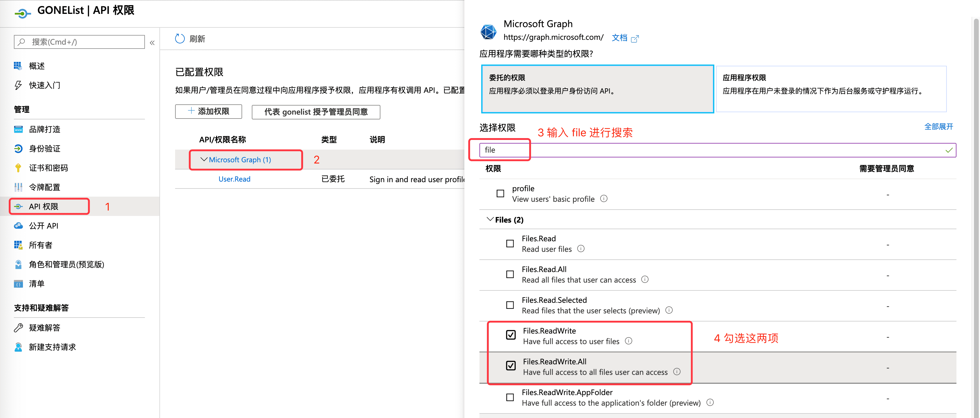The height and width of the screenshot is (418, 980).
Task: Open the User.Read permission link
Action: click(234, 179)
